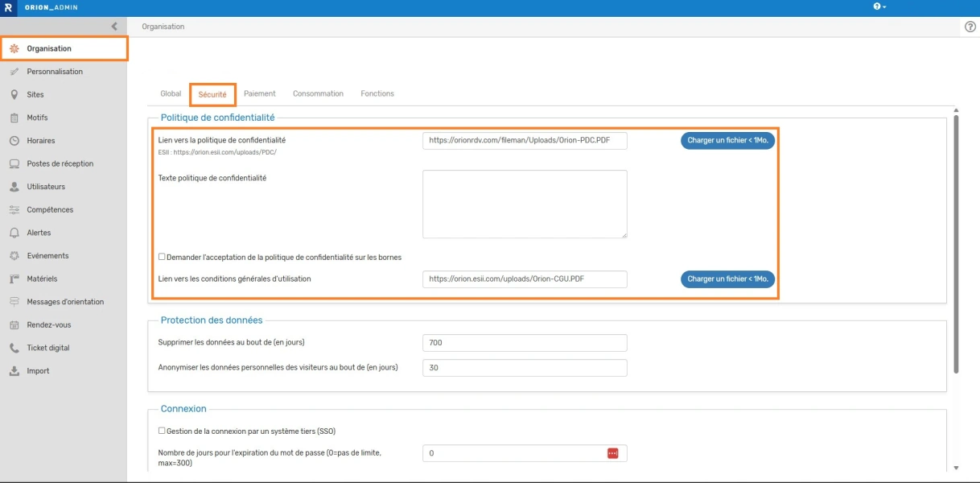Click the Import download icon

click(14, 371)
